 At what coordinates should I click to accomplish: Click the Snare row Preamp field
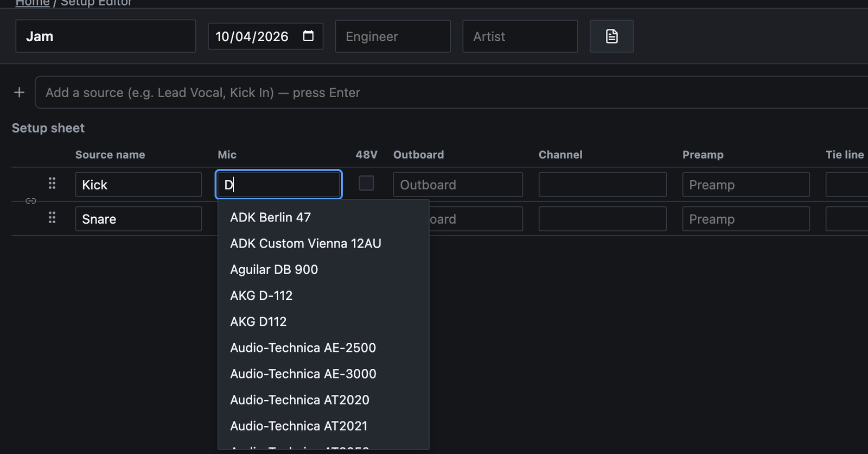point(746,219)
